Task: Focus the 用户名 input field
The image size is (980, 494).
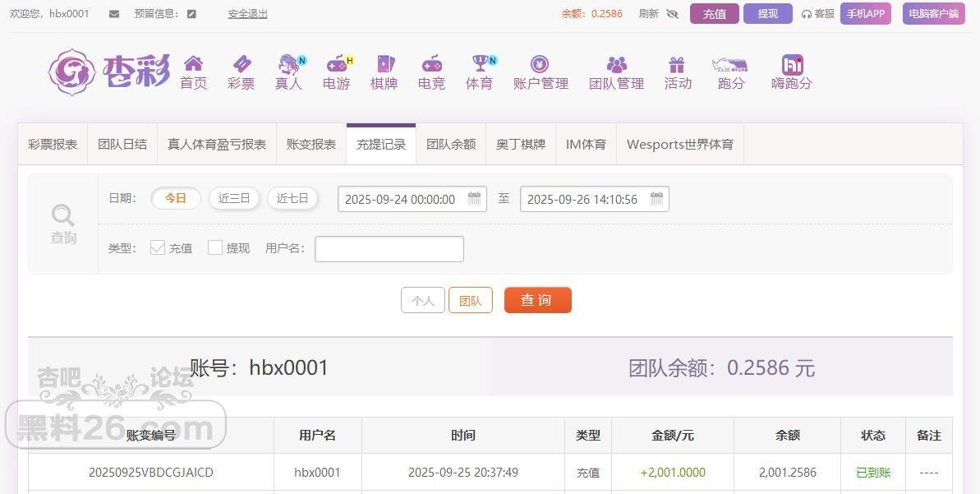Action: (x=389, y=249)
